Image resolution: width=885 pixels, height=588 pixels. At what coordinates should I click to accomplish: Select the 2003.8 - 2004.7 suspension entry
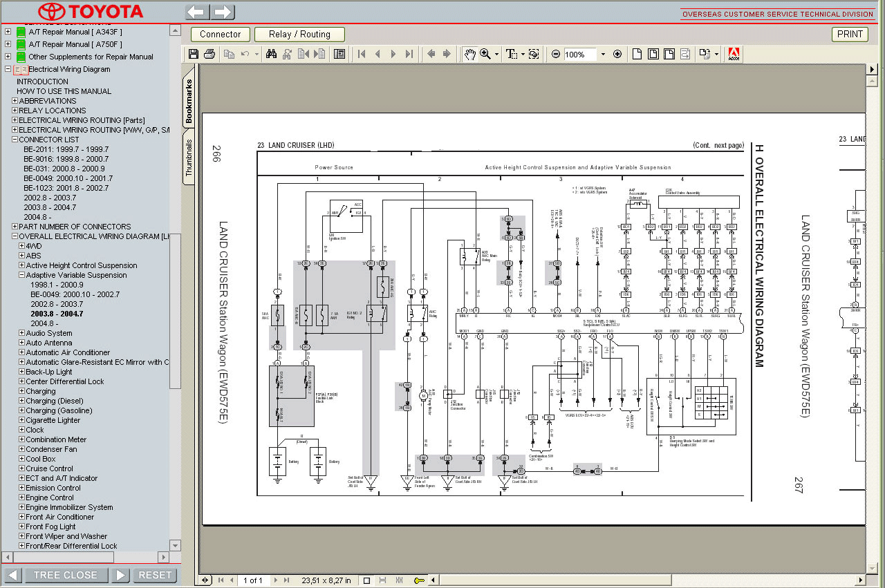[57, 314]
